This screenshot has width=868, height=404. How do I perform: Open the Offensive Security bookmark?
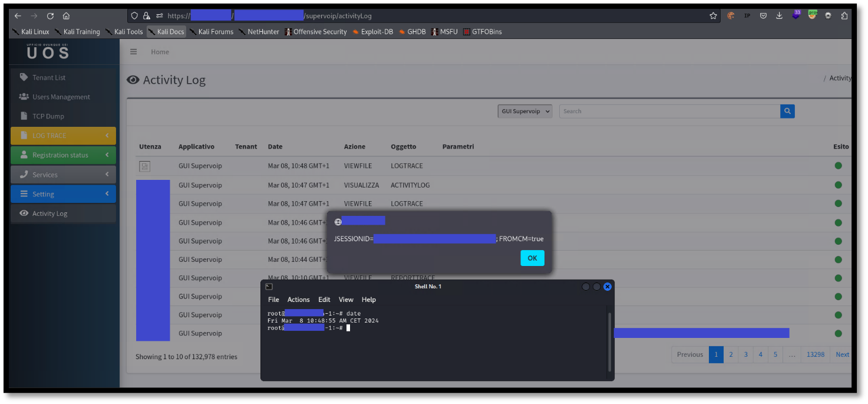[x=316, y=32]
